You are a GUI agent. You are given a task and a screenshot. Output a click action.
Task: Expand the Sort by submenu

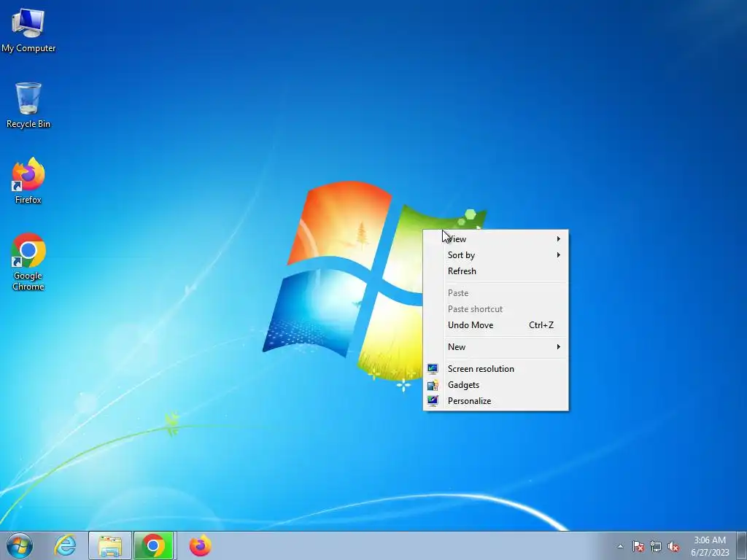[495, 255]
